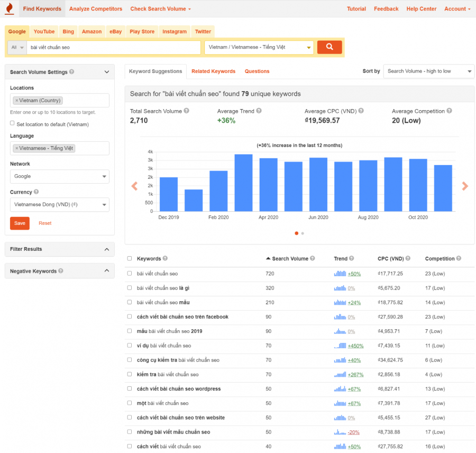Switch to the Amazon tab
The height and width of the screenshot is (453, 476).
91,32
